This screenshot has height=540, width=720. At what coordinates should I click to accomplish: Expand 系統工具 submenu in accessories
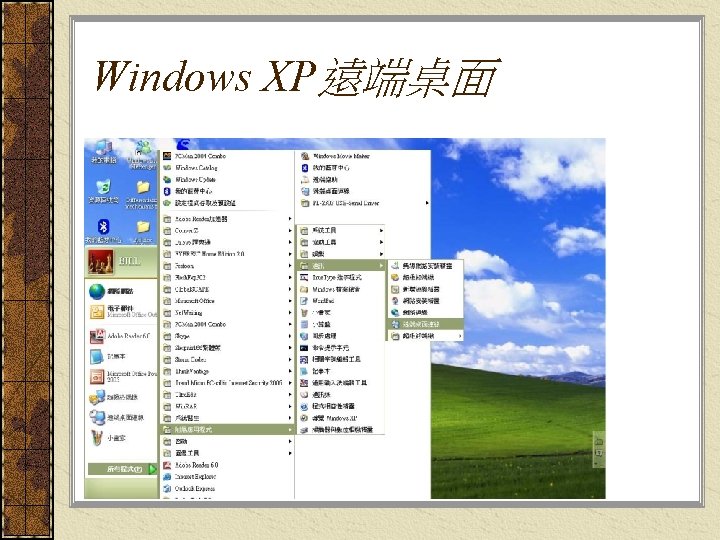(341, 231)
